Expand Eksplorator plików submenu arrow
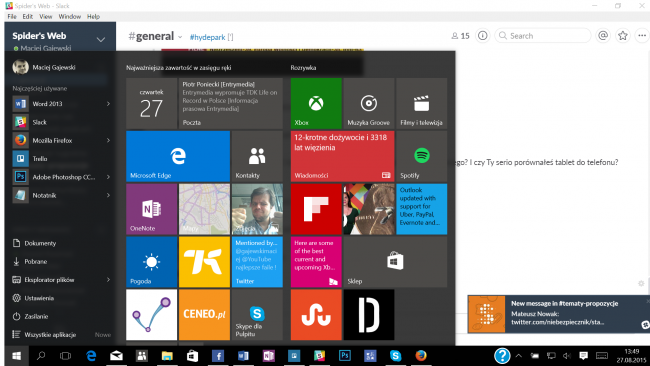The height and width of the screenshot is (366, 650). [x=108, y=280]
